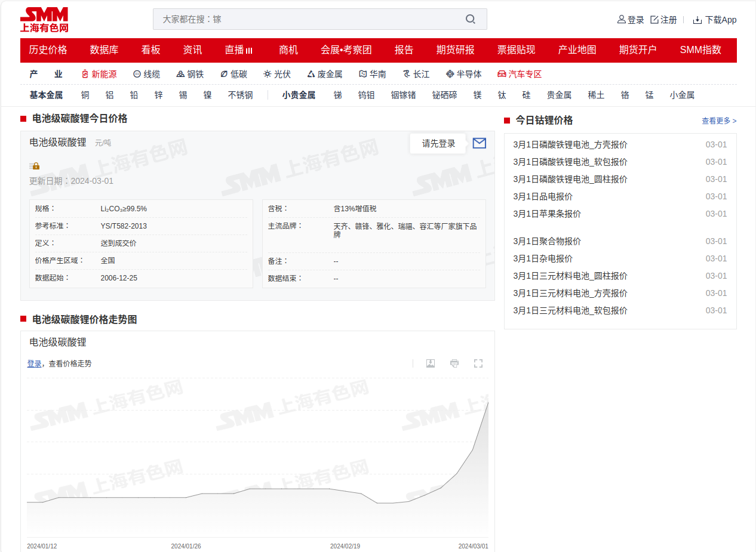Open 3月1日杂电报价
Image resolution: width=756 pixels, height=552 pixels.
[543, 258]
